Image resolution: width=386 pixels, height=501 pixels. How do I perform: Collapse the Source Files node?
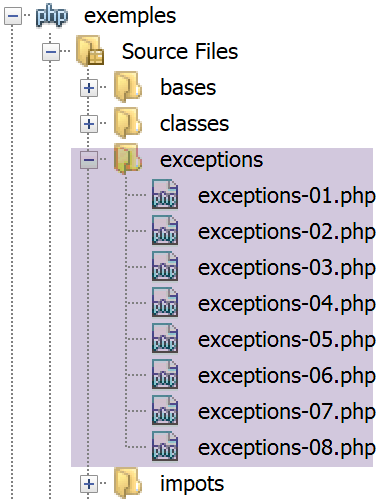pyautogui.click(x=51, y=52)
